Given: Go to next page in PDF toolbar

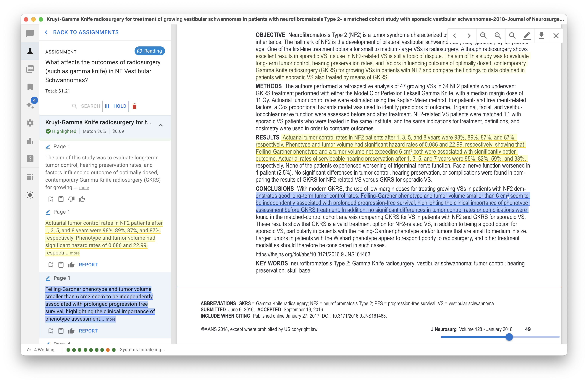Looking at the screenshot, I should (x=469, y=35).
